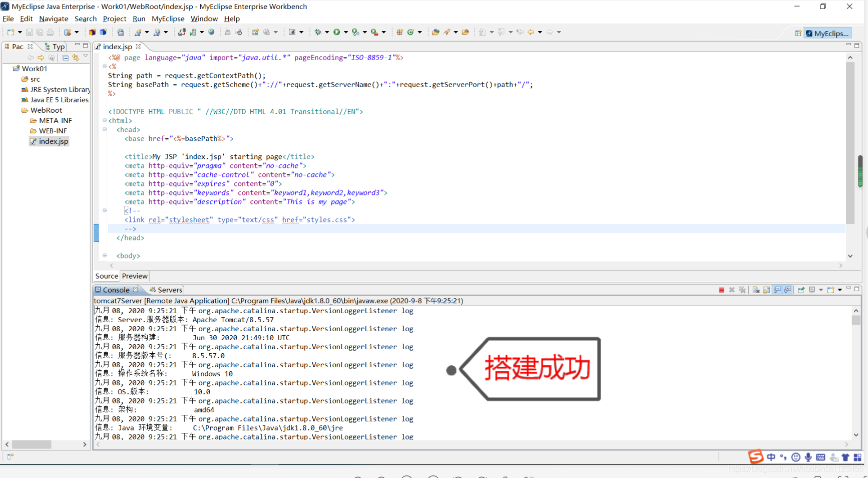Switch to the Servers tab
The height and width of the screenshot is (478, 868).
pyautogui.click(x=166, y=290)
